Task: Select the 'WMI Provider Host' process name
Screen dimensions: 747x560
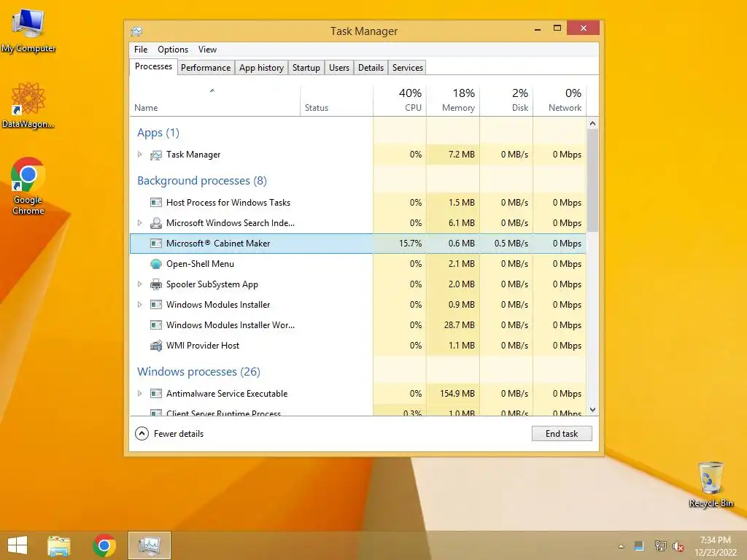Action: point(203,346)
